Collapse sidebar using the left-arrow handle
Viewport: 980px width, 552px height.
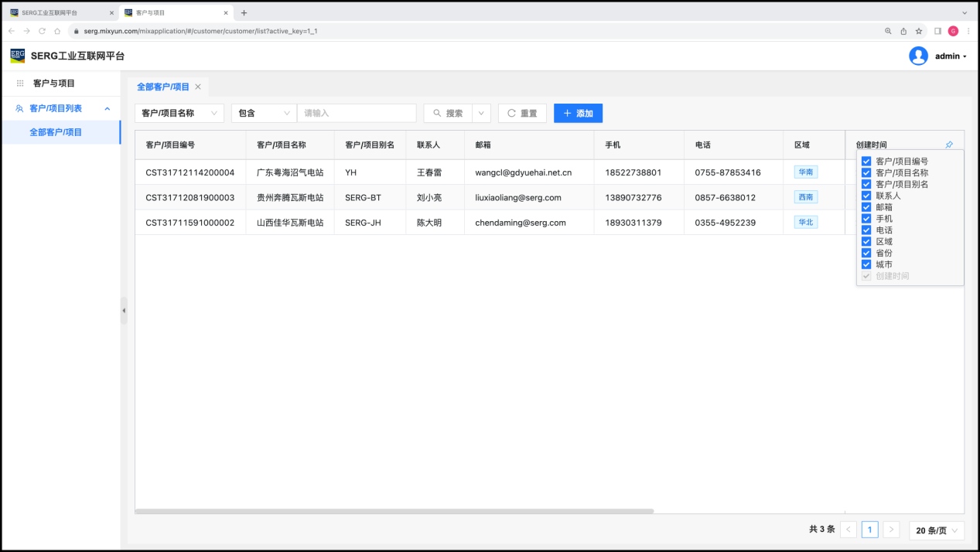(124, 310)
